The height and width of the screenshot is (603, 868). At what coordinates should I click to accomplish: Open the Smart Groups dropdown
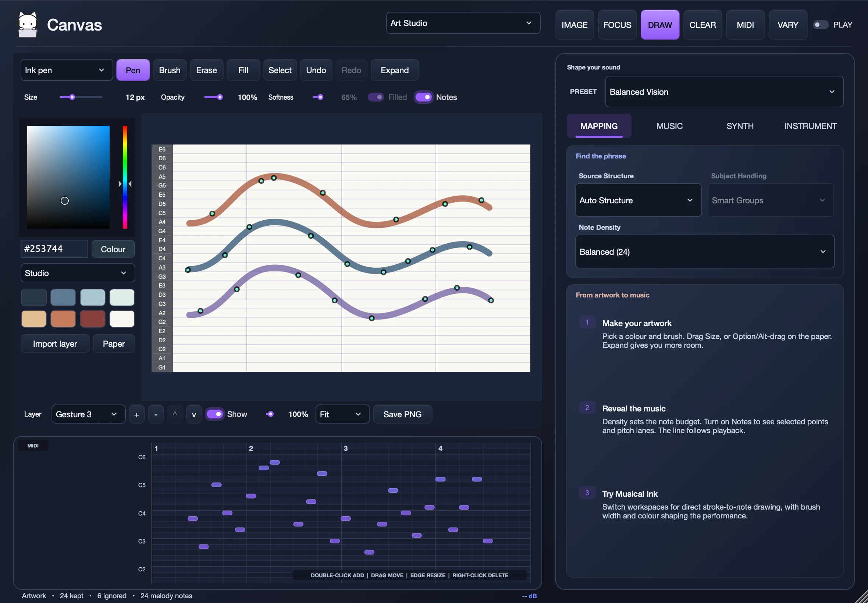(x=770, y=200)
